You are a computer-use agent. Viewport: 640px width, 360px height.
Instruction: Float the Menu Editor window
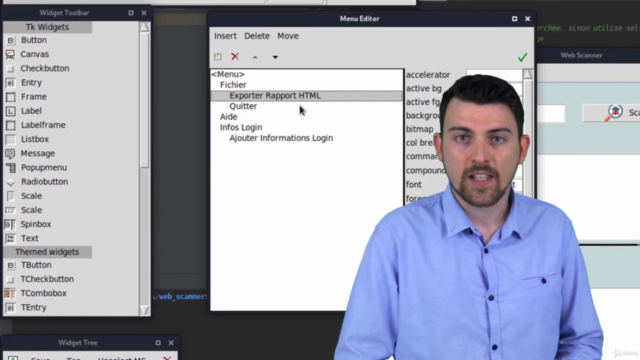[x=515, y=19]
